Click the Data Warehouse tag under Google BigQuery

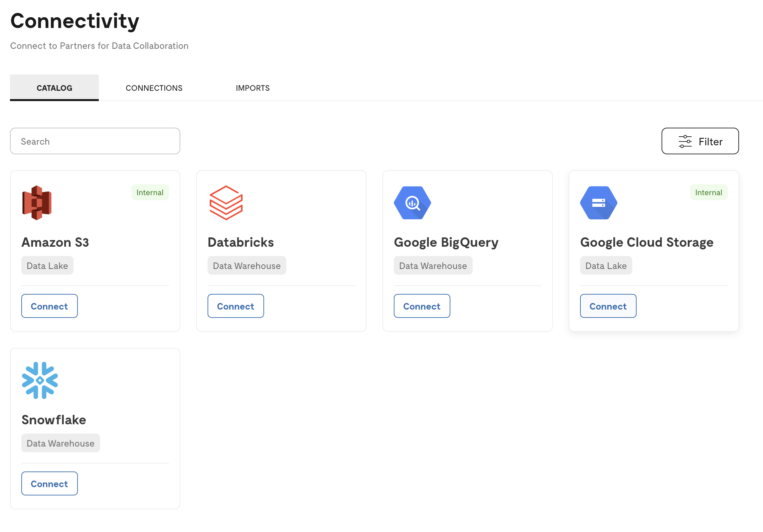click(x=433, y=266)
